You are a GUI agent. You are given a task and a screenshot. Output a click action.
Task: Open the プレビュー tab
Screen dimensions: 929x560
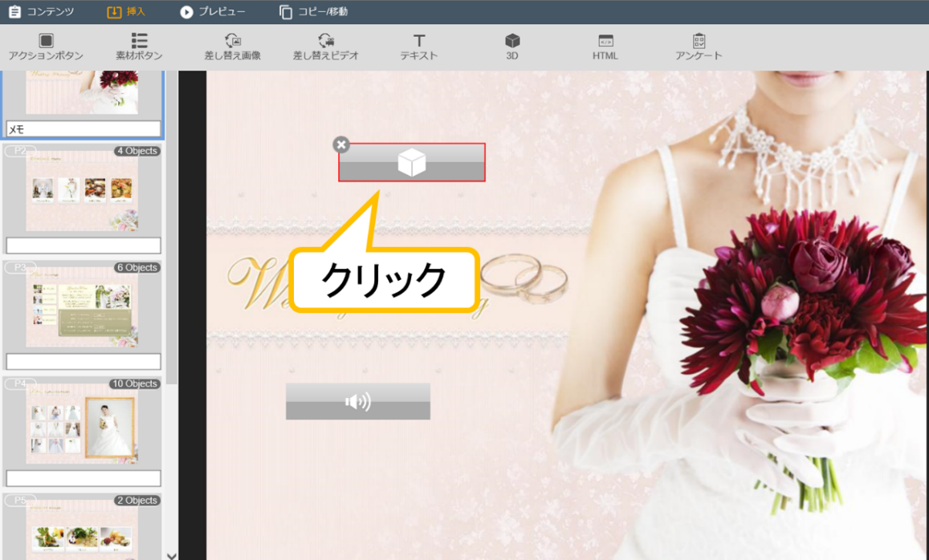click(213, 12)
